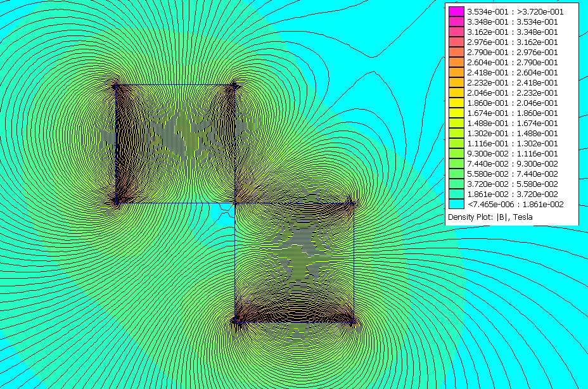588x389 pixels.
Task: Click the swatch for 2.790e-001 : 2.976e-001
Action: [456, 52]
